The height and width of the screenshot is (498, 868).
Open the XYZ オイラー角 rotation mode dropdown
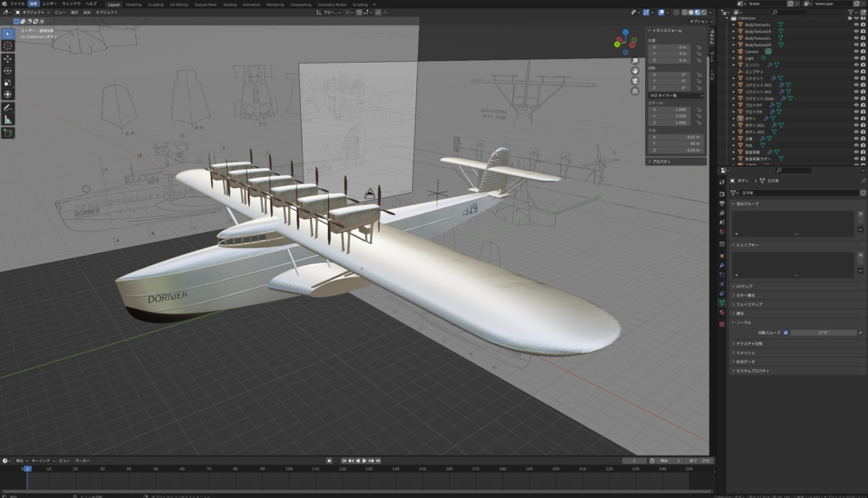tap(676, 96)
